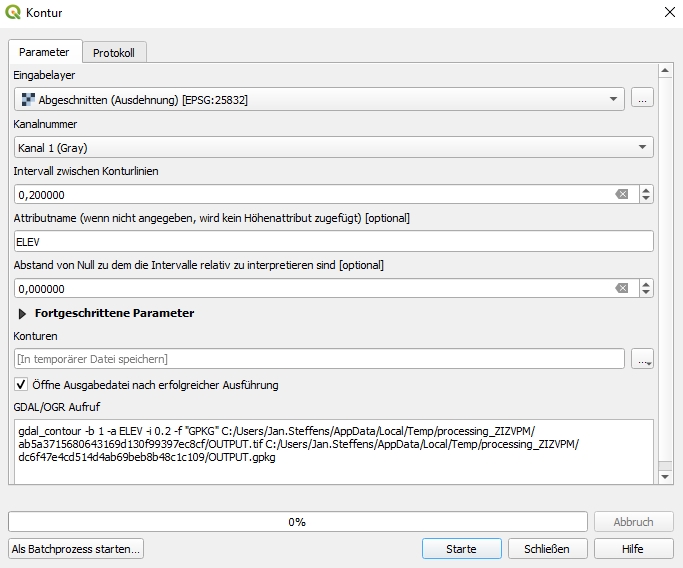This screenshot has height=568, width=683.
Task: Open the Eingabelayer dropdown
Action: coord(319,99)
